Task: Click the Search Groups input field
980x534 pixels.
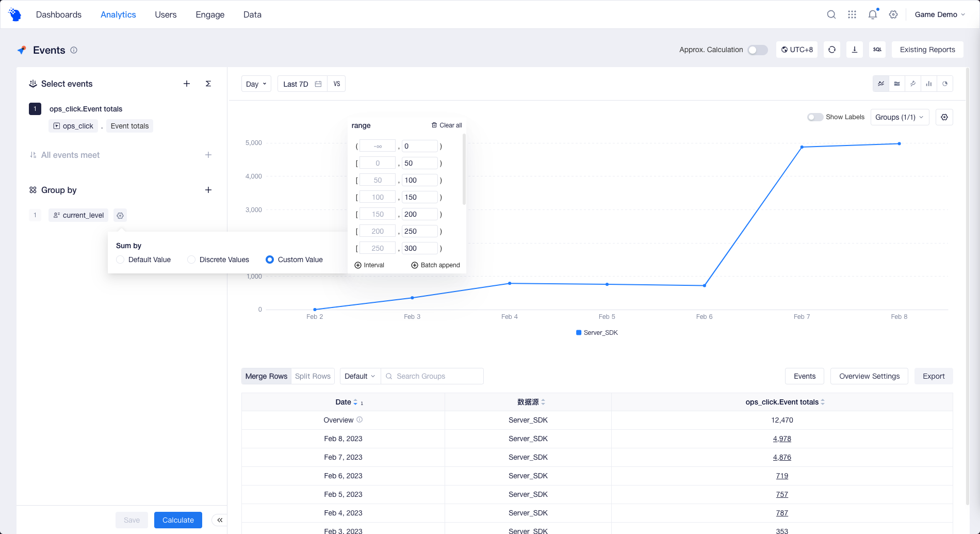Action: click(432, 376)
